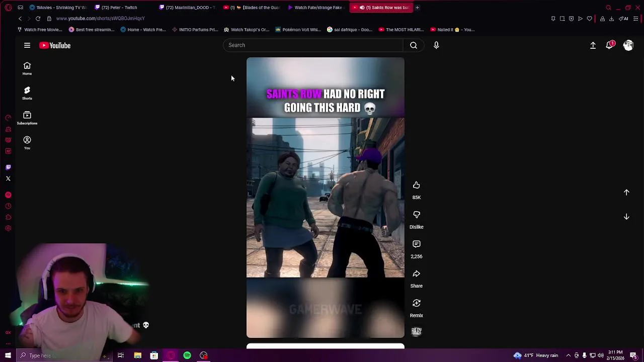Open INITIO Parfums bookmark
Screen dimensions: 644x362
point(195,30)
